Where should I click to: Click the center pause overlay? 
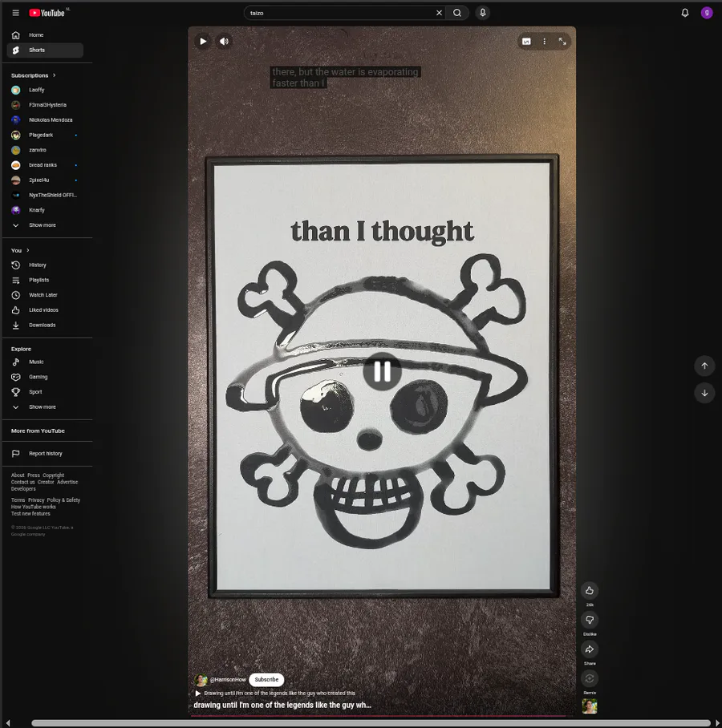coord(382,371)
